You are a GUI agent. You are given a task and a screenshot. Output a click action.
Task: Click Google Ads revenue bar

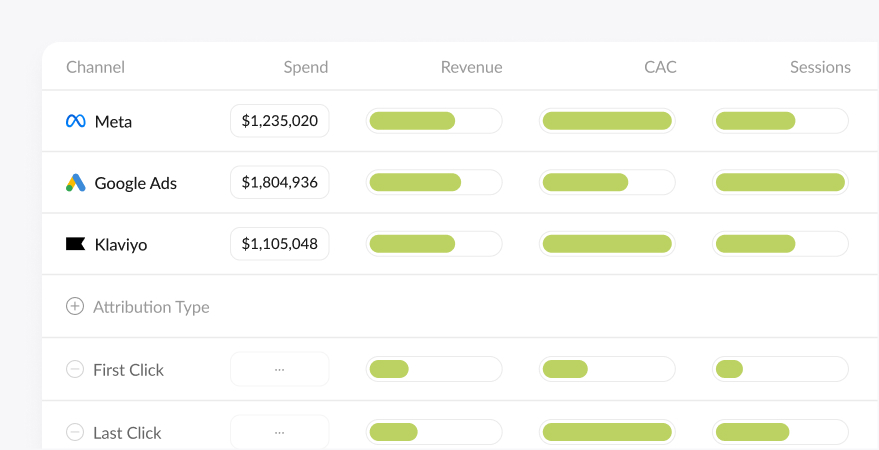[434, 182]
